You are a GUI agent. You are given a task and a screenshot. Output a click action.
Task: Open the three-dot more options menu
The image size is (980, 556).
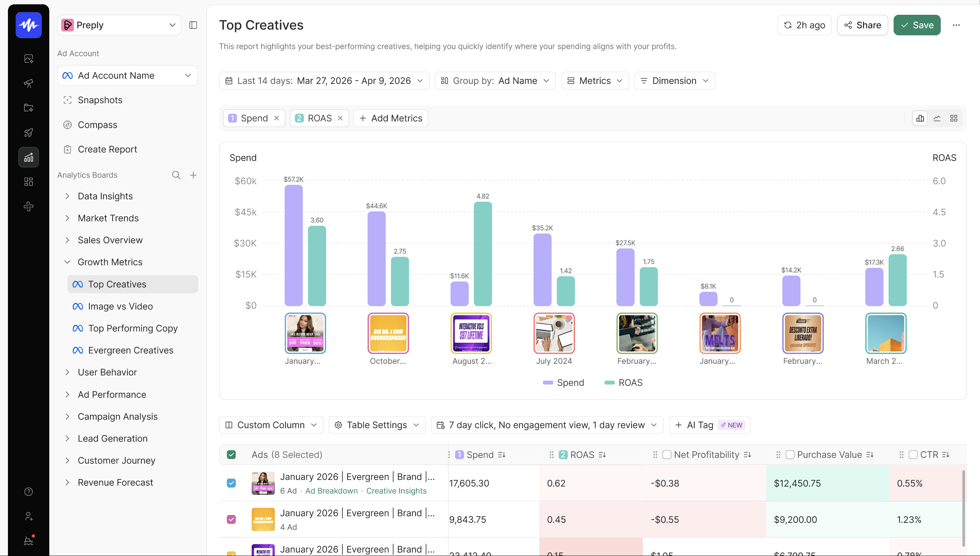pos(956,25)
